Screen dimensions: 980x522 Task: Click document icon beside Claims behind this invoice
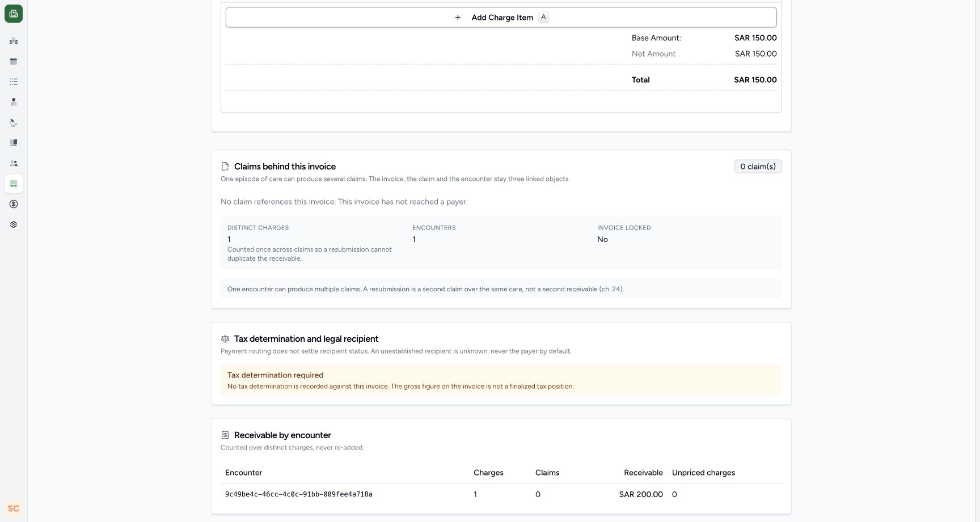click(225, 167)
